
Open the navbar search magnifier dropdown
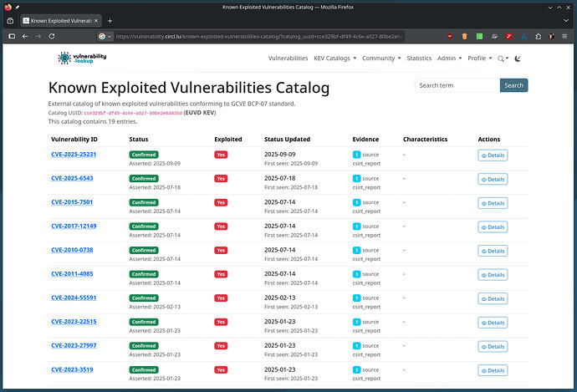(502, 59)
